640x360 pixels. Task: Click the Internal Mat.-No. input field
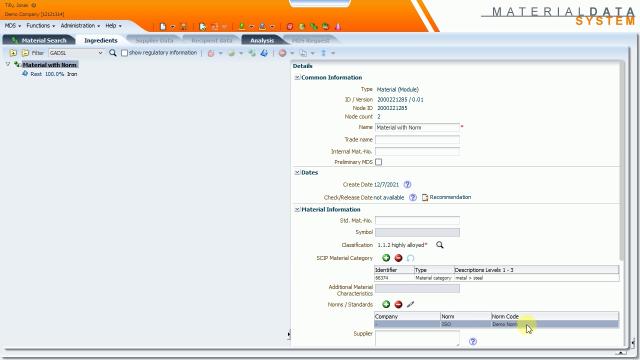point(417,151)
